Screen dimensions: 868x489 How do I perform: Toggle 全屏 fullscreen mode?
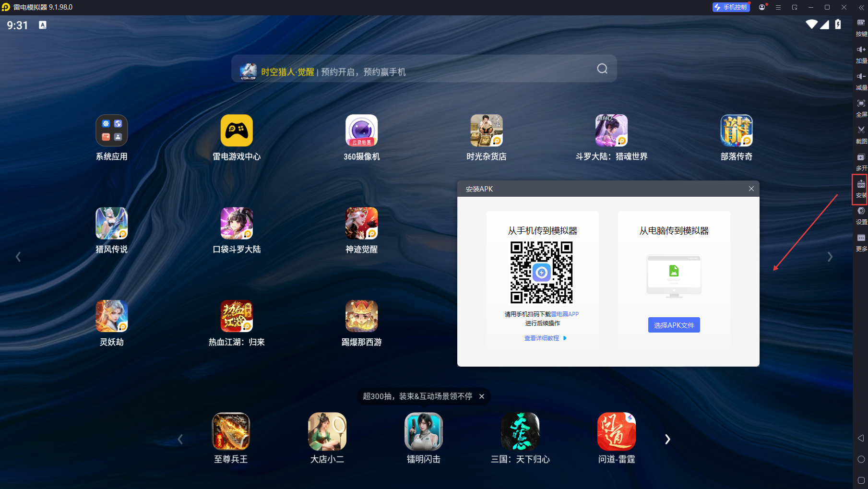pos(861,108)
